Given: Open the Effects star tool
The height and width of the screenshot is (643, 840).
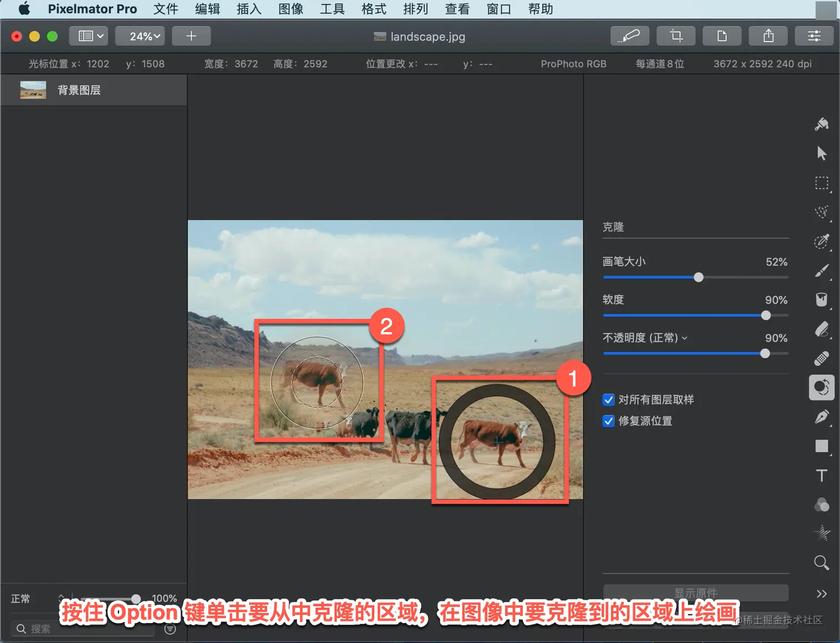Looking at the screenshot, I should [x=822, y=534].
